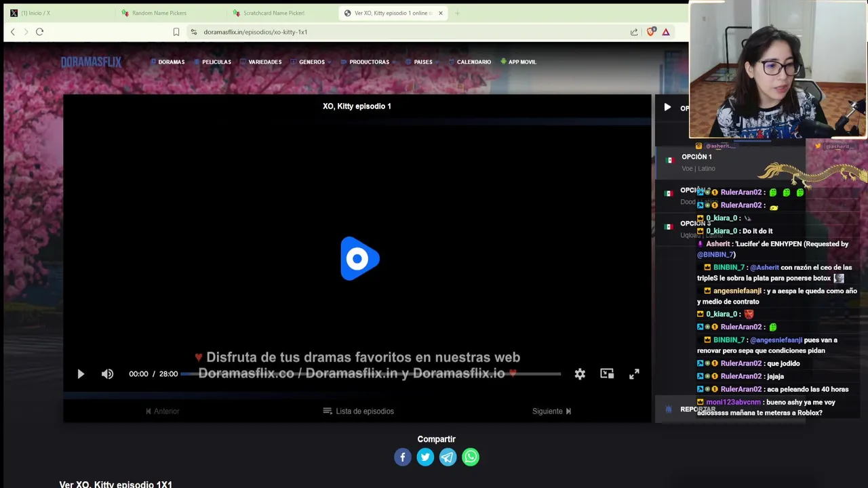Open a new browser tab
Image resolution: width=868 pixels, height=488 pixels.
pos(457,13)
